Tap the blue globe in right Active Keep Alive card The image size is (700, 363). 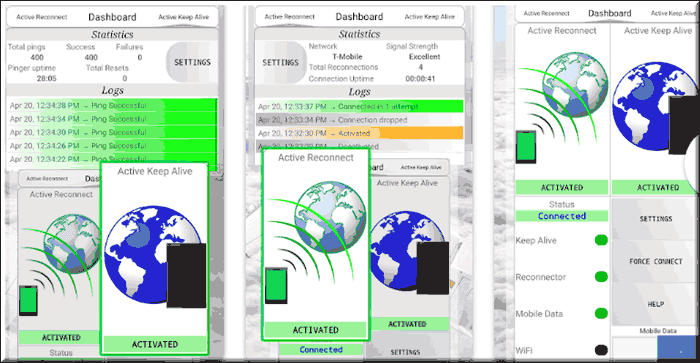(647, 107)
